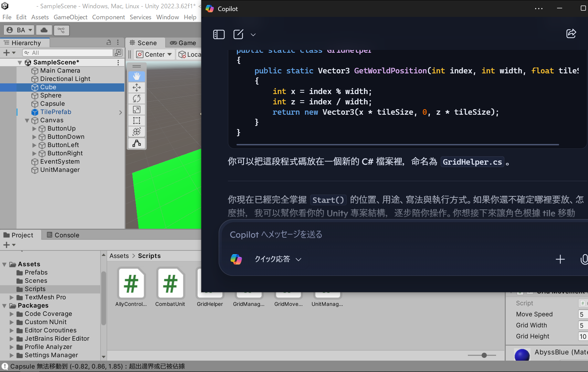This screenshot has width=588, height=372.
Task: Select the Move tool in Scene toolbar
Action: click(137, 87)
